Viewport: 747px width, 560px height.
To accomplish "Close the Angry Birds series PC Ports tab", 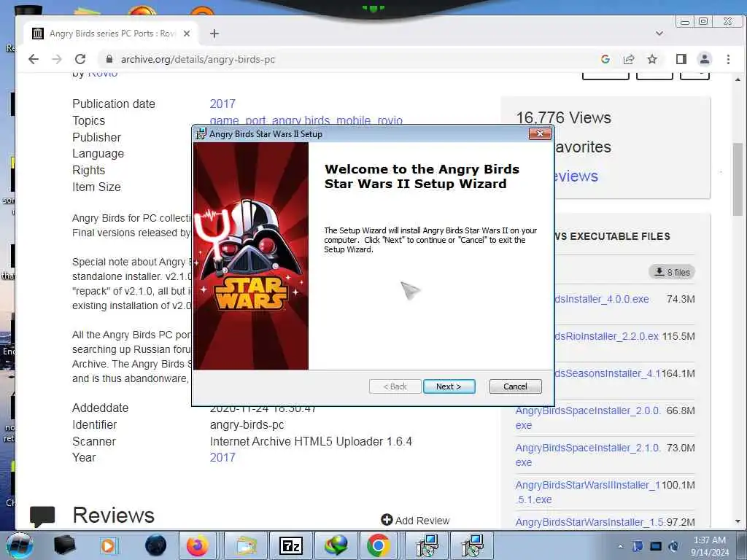I will tap(187, 34).
